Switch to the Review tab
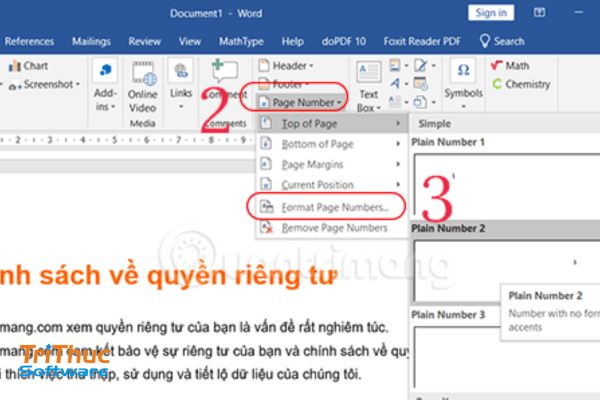This screenshot has width=600, height=400. [144, 41]
